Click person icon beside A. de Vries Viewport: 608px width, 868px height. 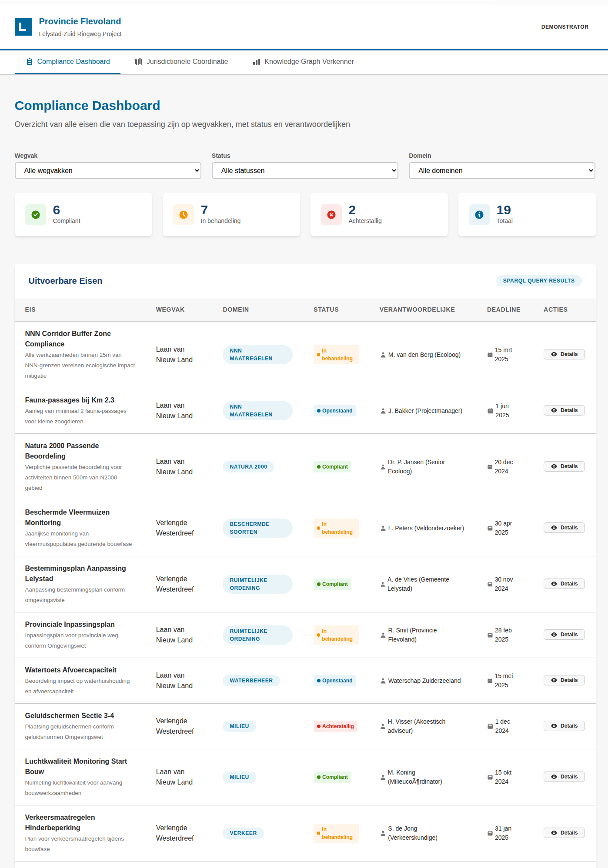coord(383,585)
